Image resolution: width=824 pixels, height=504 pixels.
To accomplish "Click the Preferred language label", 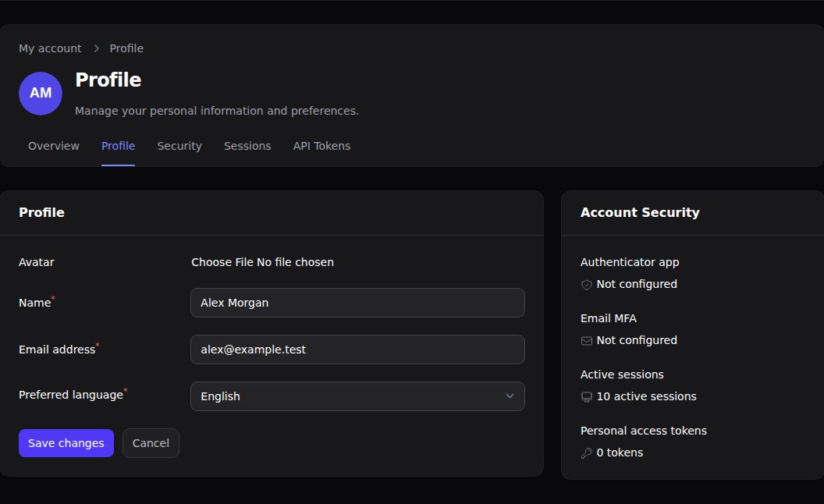I will coord(71,396).
